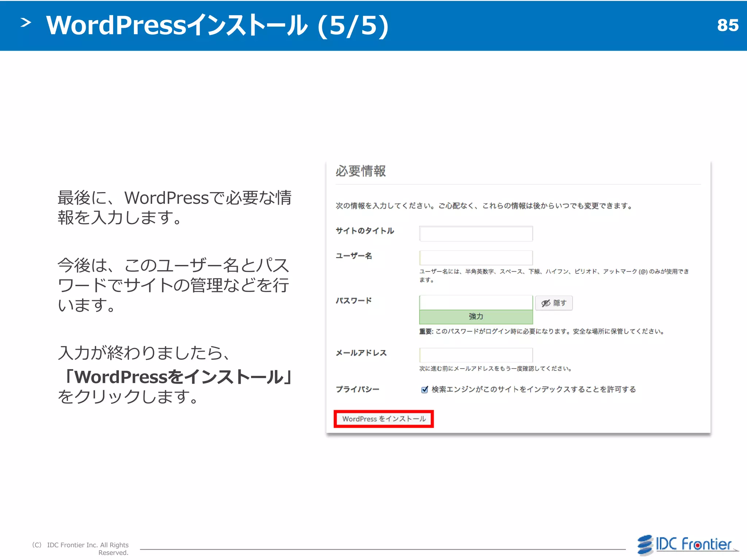The height and width of the screenshot is (560, 747).
Task: Click the 次の情報を入力してください instruction line
Action: click(x=484, y=206)
